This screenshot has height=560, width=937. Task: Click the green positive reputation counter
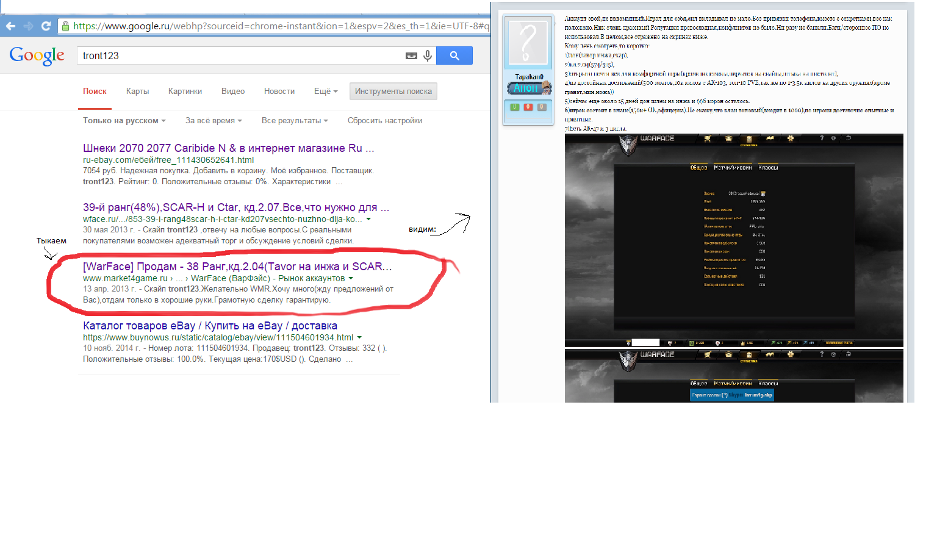[x=514, y=107]
